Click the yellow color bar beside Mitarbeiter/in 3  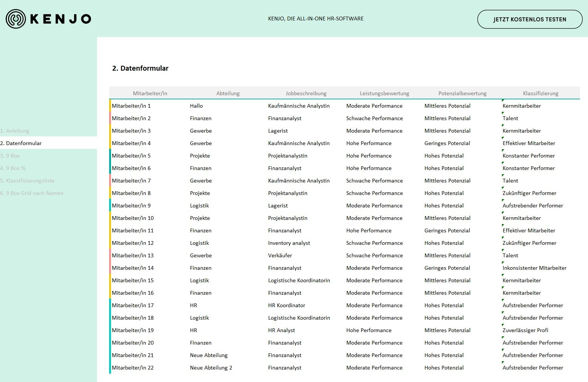110,131
